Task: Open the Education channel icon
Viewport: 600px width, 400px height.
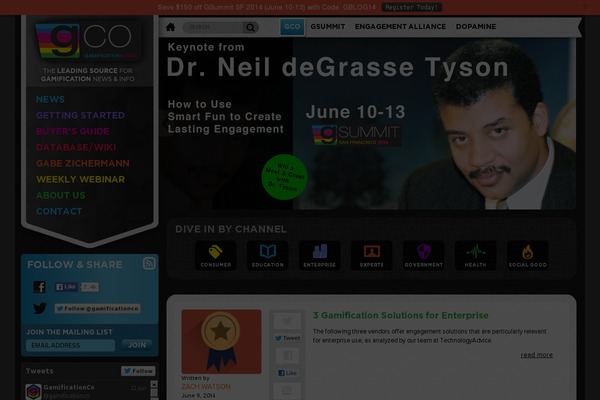Action: pos(267,256)
